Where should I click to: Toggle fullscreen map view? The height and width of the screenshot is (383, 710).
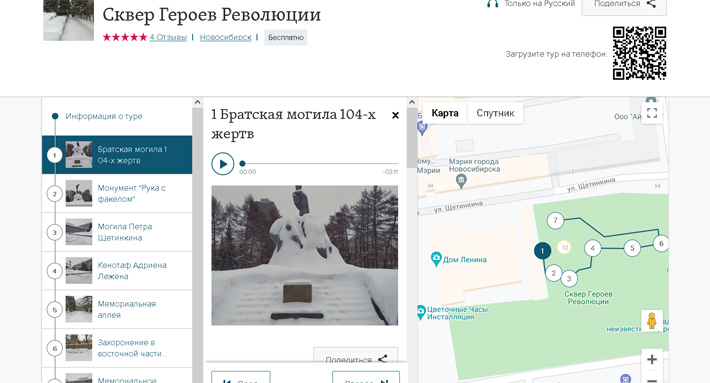pyautogui.click(x=652, y=113)
